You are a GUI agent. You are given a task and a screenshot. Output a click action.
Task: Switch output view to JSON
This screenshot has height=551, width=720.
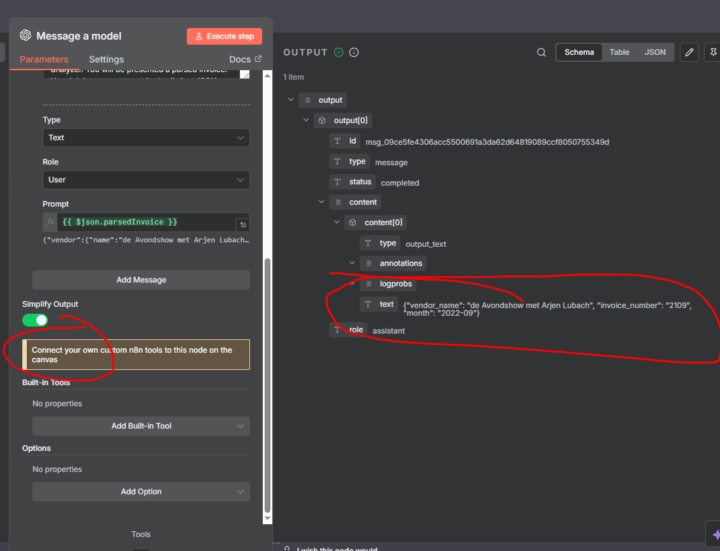coord(654,52)
